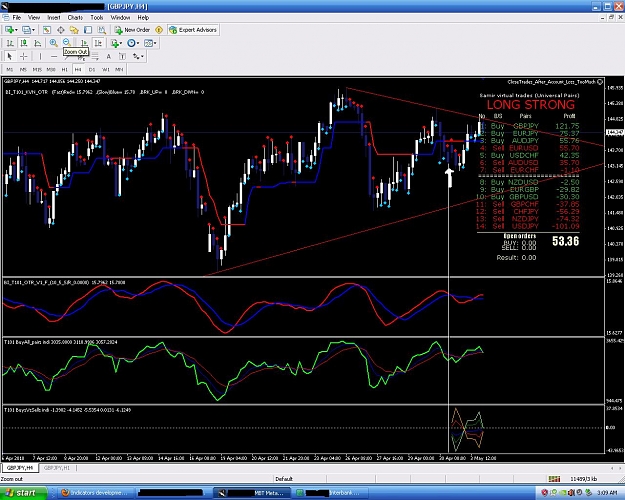The height and width of the screenshot is (500, 625).
Task: Open a new chart window
Action: [9, 30]
